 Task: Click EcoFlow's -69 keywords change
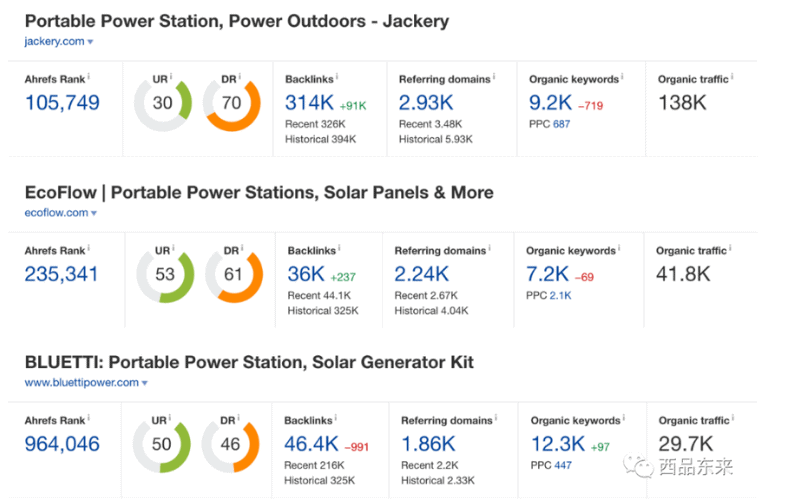[584, 278]
